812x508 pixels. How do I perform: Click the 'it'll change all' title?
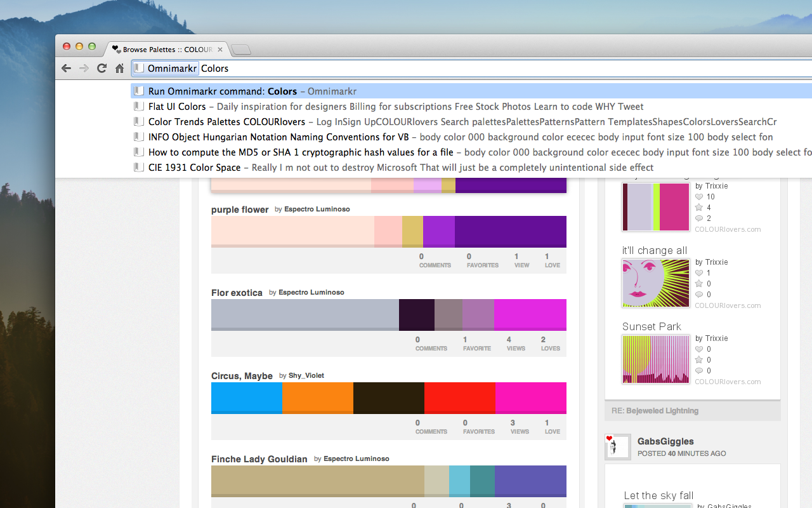655,250
